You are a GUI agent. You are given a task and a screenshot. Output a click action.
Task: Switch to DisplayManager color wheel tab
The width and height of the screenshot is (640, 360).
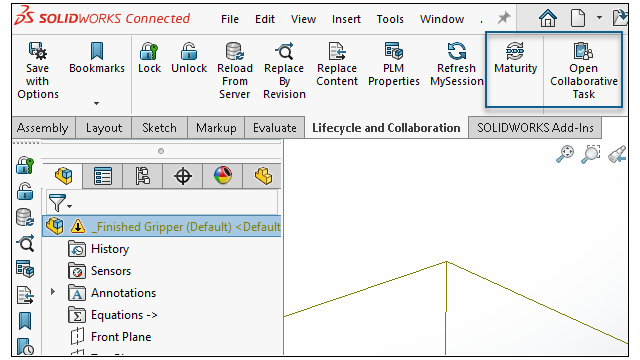point(223,176)
